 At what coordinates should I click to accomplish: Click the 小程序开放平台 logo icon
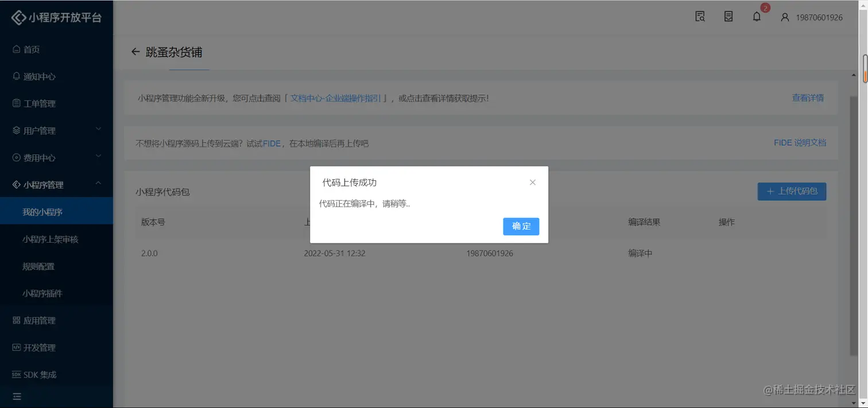pos(19,18)
